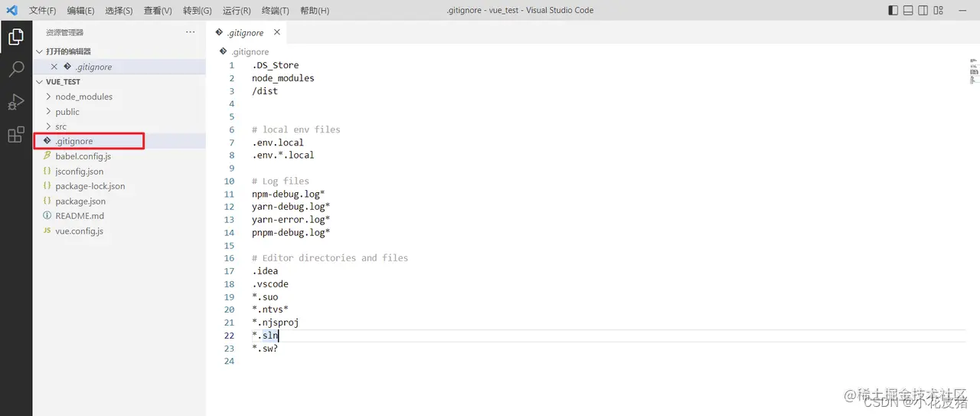This screenshot has width=980, height=416.
Task: Open the 文件(F) menu
Action: (42, 11)
